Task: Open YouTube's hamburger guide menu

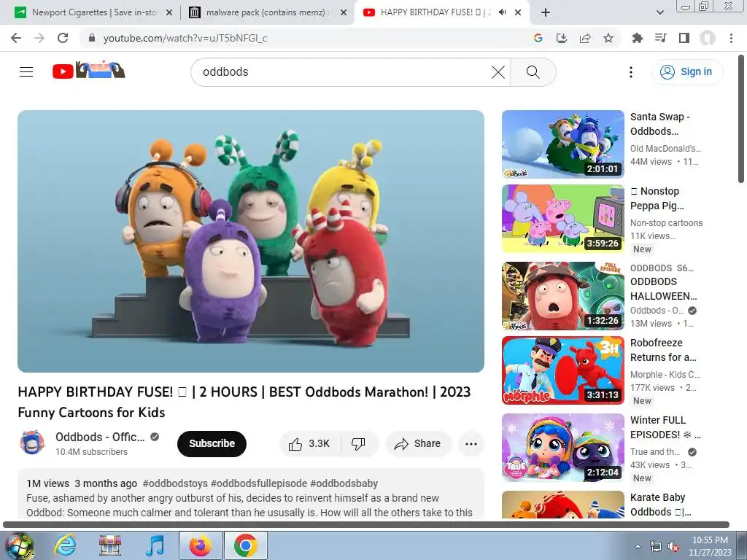Action: [x=26, y=72]
